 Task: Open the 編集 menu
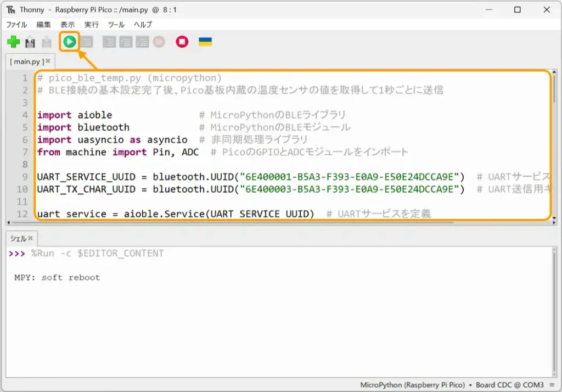click(44, 25)
